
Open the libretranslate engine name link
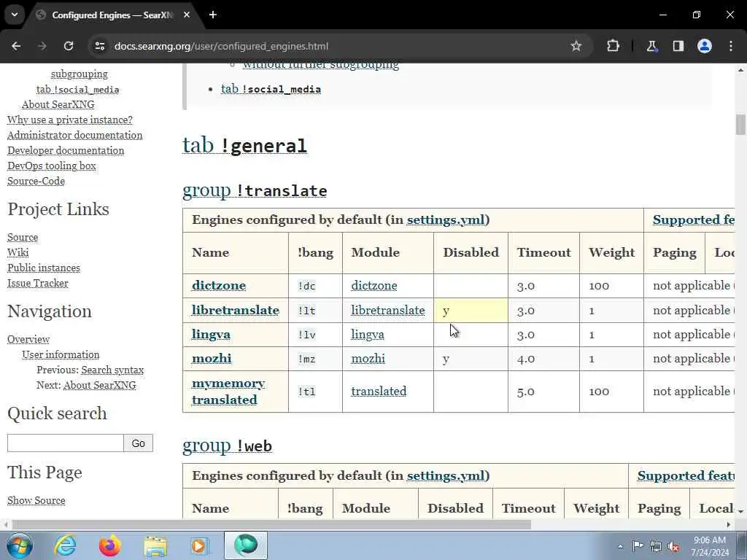pos(236,310)
